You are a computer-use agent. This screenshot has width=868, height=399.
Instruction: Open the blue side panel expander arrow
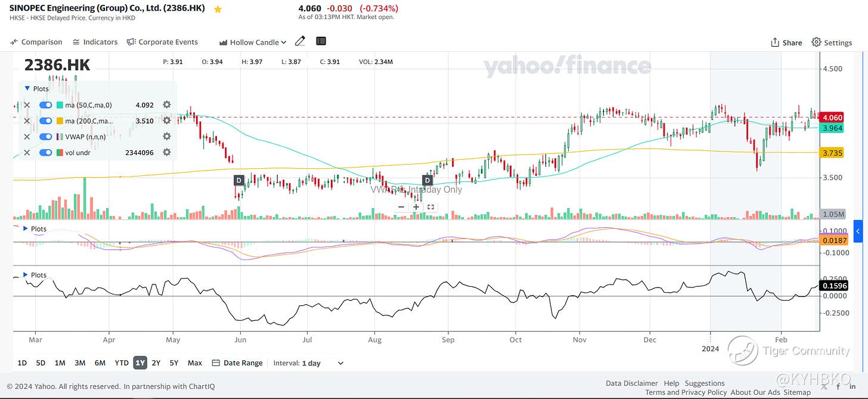(x=858, y=231)
